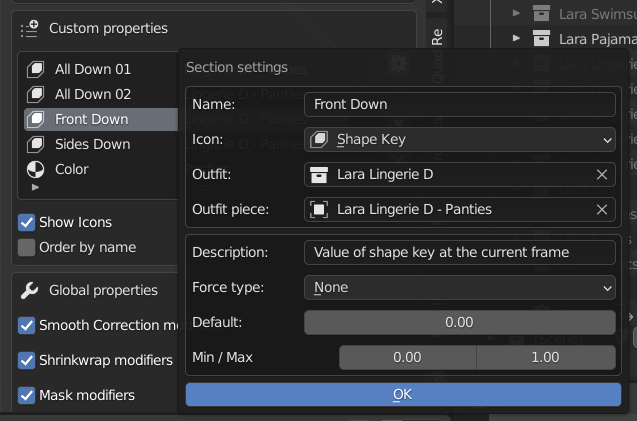Toggle the Mask modifiers checkbox
Screen dimensions: 637x421
(27, 395)
